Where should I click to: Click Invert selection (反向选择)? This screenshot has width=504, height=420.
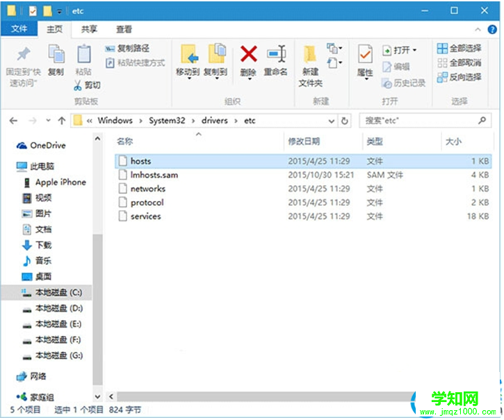point(459,77)
